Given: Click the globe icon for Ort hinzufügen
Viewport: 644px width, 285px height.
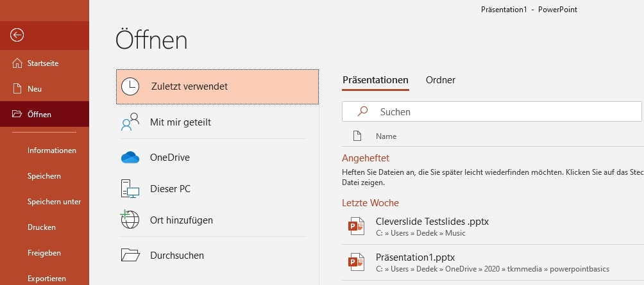Looking at the screenshot, I should 130,220.
